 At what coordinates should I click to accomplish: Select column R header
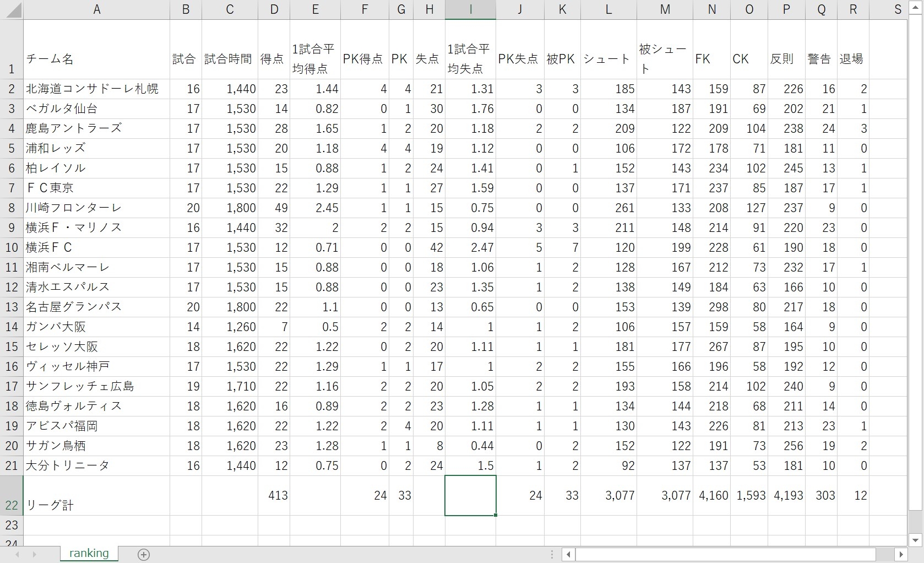pyautogui.click(x=853, y=10)
